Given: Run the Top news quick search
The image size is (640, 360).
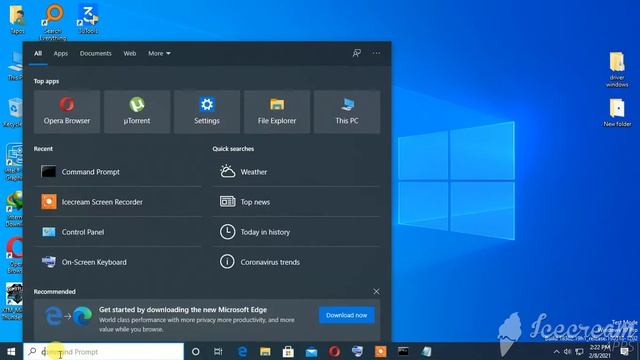Looking at the screenshot, I should (296, 202).
